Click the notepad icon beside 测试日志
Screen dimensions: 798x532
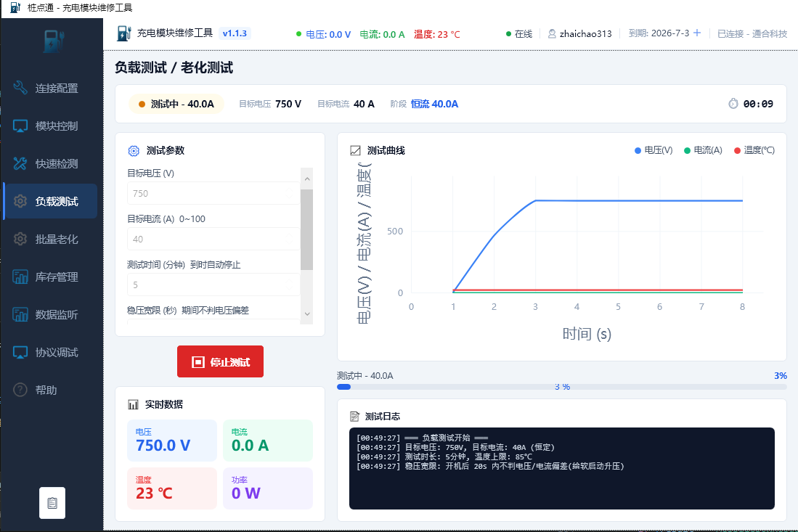coord(355,417)
